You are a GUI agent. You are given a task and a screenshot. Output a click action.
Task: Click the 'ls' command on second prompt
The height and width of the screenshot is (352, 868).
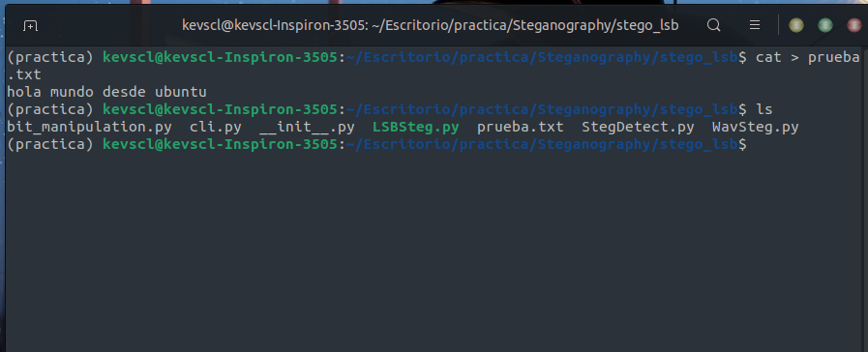(x=763, y=109)
